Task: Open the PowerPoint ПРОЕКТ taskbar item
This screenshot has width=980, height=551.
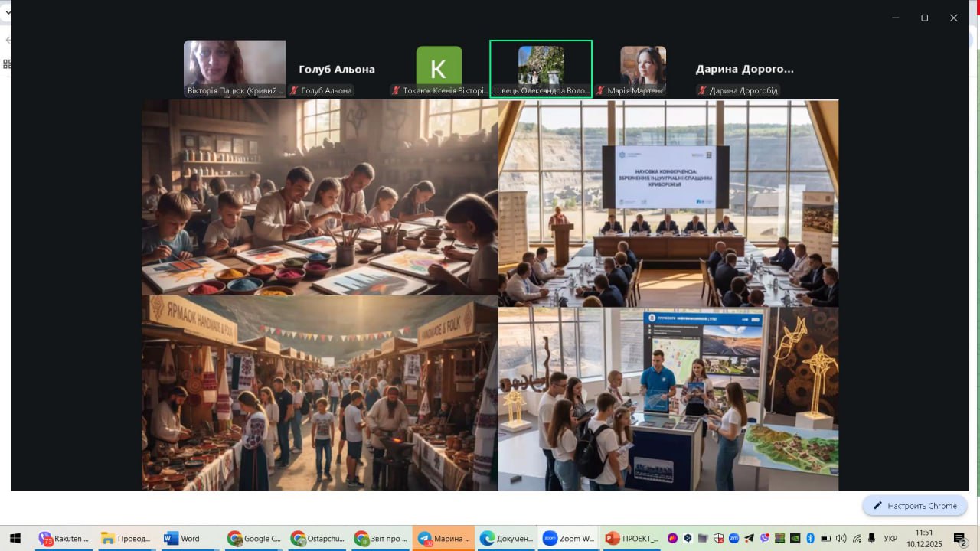Action: click(x=632, y=538)
